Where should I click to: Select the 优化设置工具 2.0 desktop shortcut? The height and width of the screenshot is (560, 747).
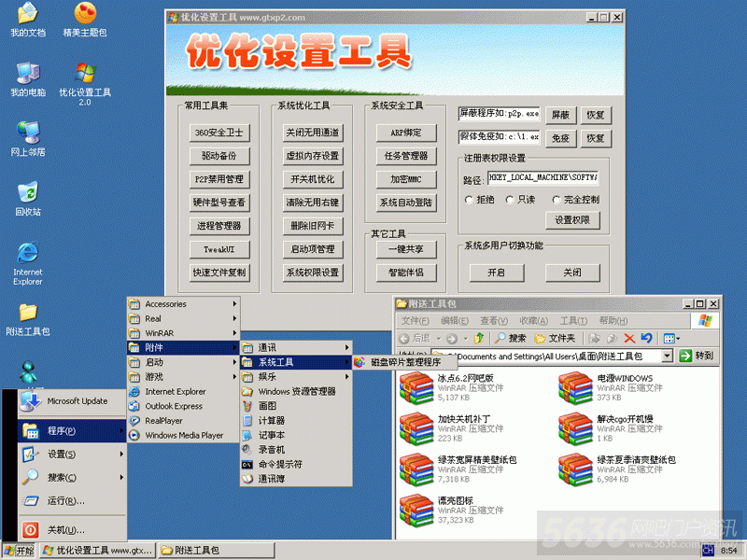click(x=85, y=84)
